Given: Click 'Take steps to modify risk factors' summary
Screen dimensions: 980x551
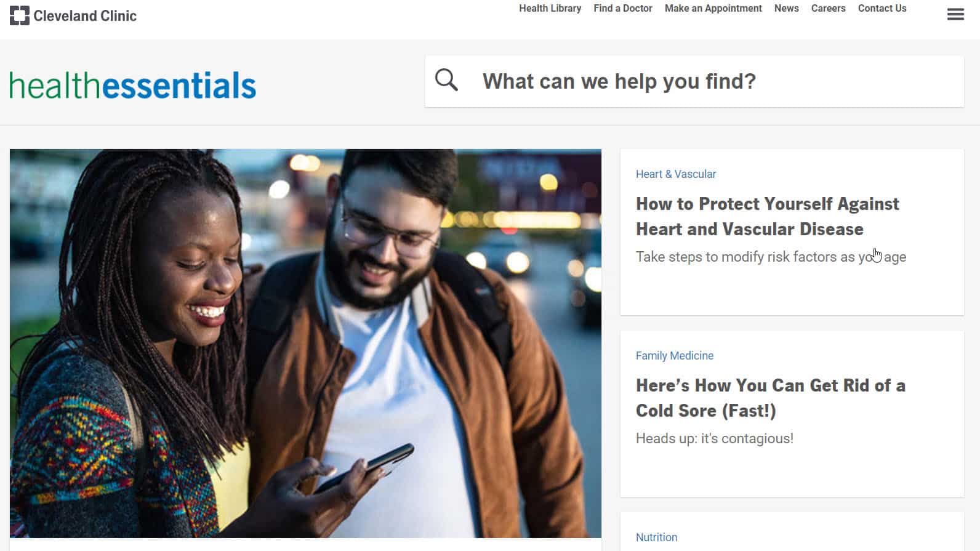Looking at the screenshot, I should 771,257.
